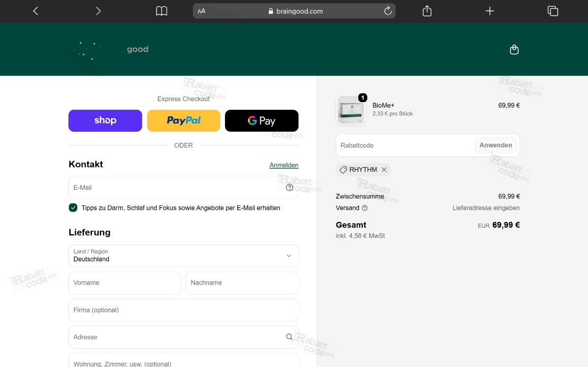Click help icon in E-Mail field
The width and height of the screenshot is (588, 367).
(x=290, y=188)
